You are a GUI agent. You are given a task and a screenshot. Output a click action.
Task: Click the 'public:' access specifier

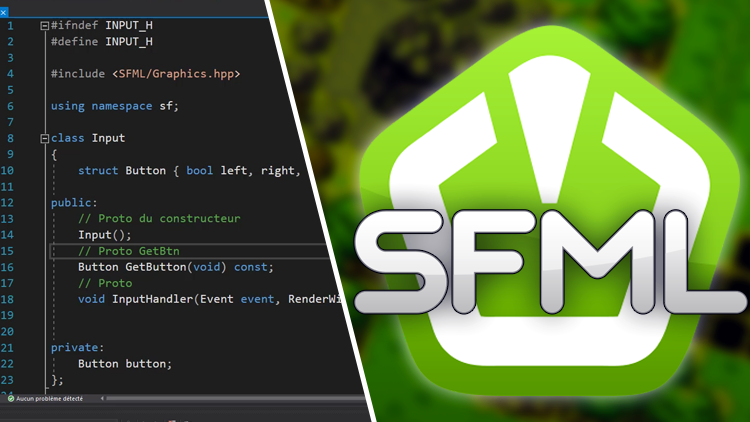[x=74, y=203]
